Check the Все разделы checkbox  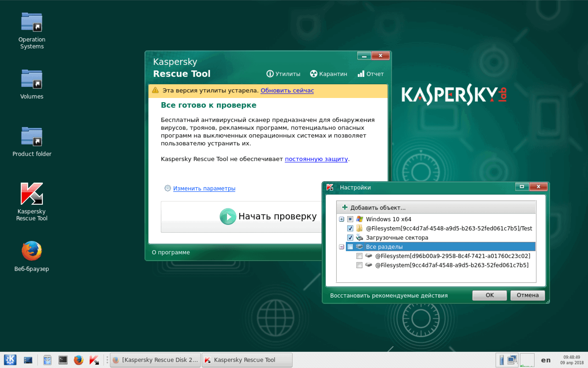pos(350,247)
